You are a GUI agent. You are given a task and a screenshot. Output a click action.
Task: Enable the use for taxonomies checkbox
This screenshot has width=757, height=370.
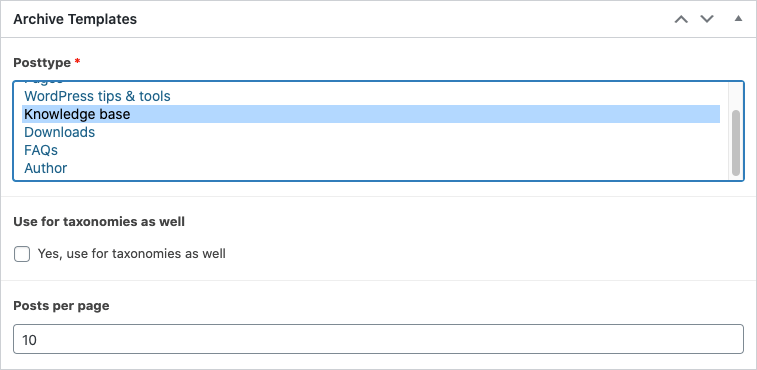pos(22,254)
